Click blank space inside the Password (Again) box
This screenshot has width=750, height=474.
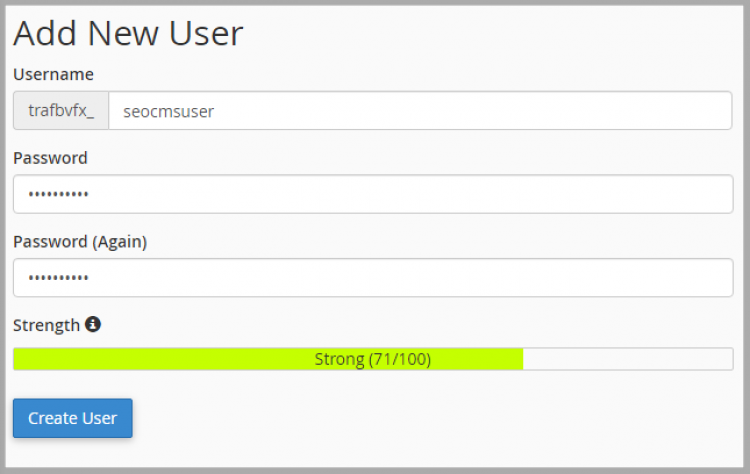click(411, 277)
